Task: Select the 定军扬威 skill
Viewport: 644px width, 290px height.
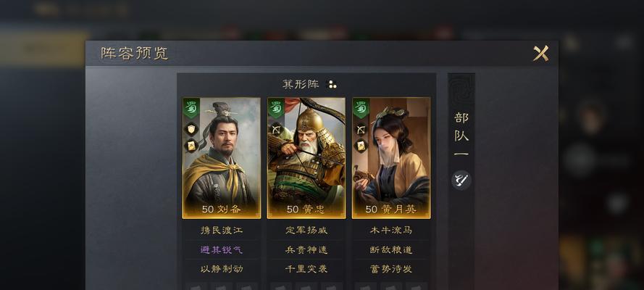Action: pyautogui.click(x=306, y=231)
